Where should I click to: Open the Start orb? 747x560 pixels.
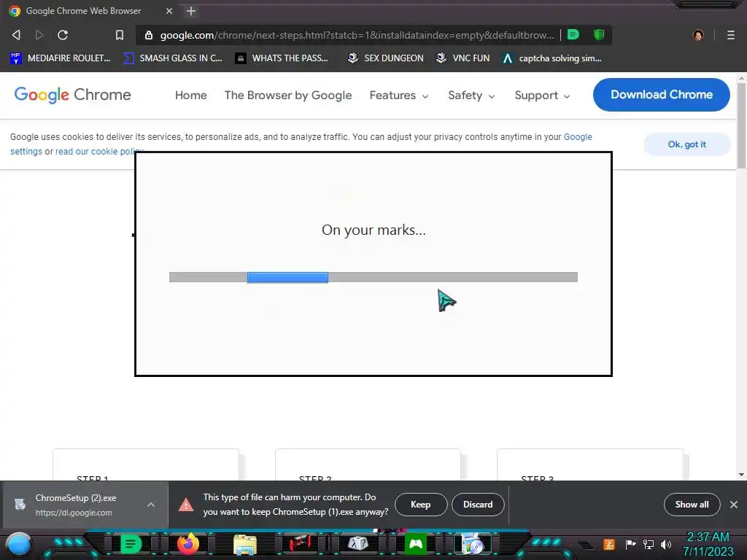click(x=19, y=545)
